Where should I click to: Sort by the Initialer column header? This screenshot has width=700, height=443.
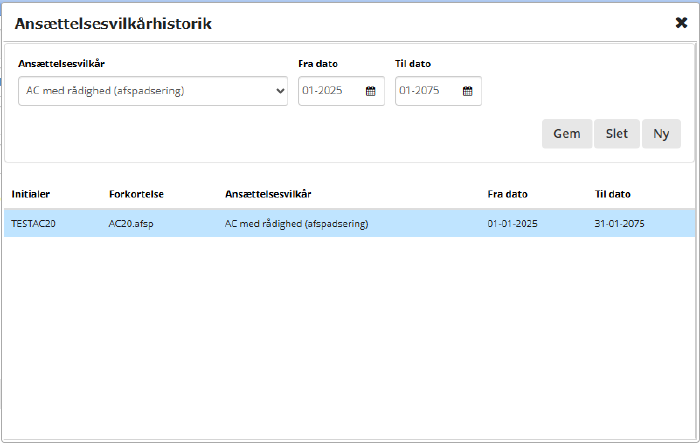[x=31, y=194]
